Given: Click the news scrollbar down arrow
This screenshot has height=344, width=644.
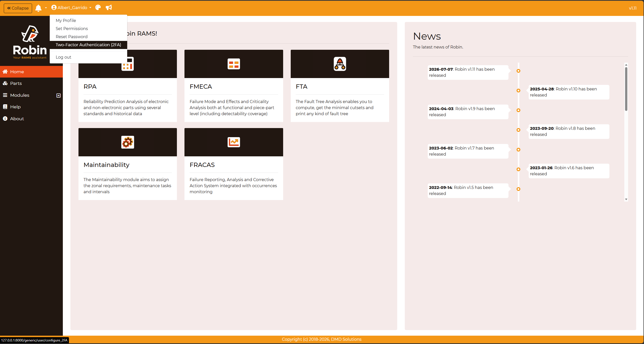Looking at the screenshot, I should point(626,199).
